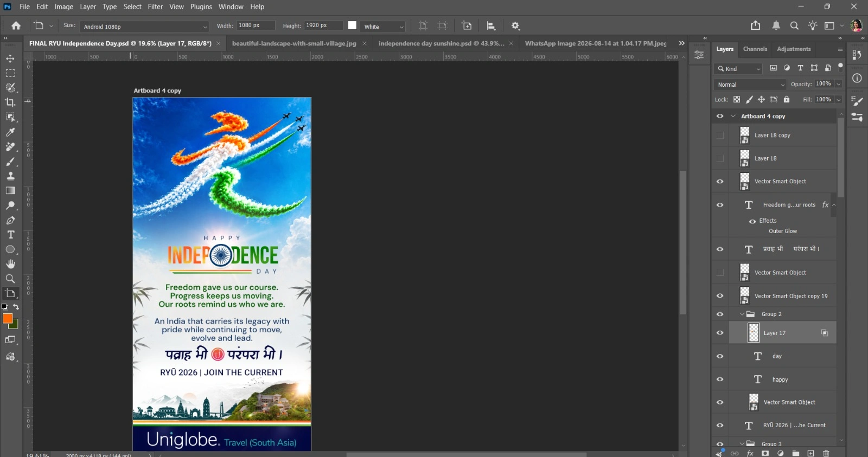Hide the 'happy' text layer
The image size is (868, 457).
click(720, 379)
